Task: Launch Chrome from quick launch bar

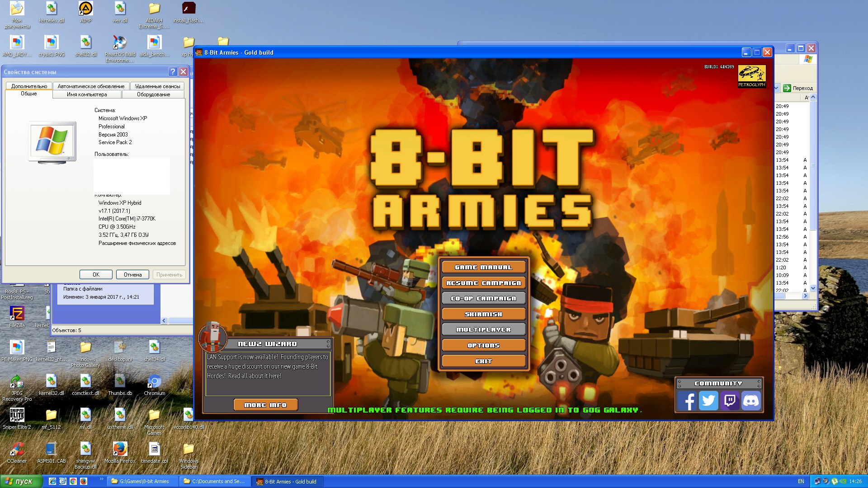Action: (x=73, y=481)
